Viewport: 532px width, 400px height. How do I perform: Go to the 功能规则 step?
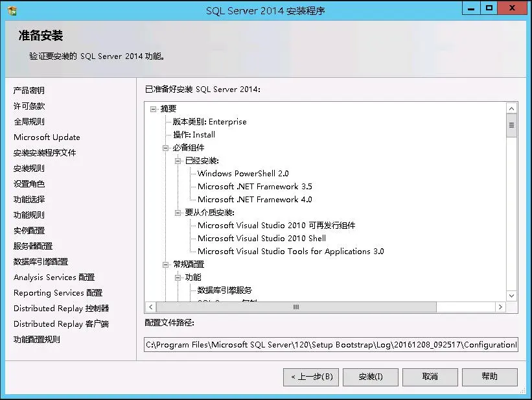[x=29, y=215]
